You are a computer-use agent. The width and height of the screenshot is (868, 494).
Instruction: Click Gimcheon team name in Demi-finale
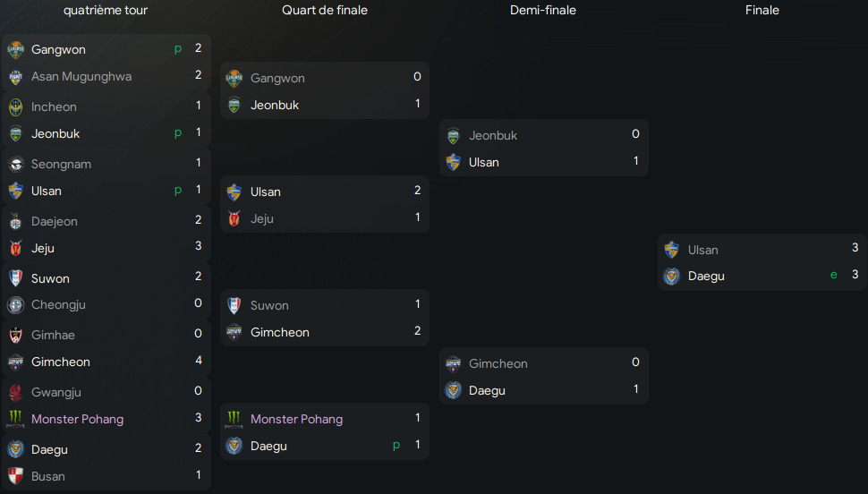click(498, 364)
